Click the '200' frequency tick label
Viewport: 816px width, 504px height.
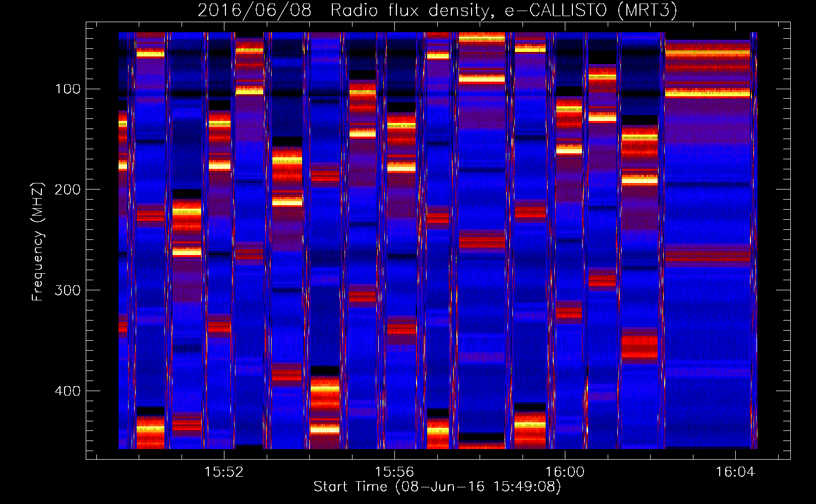68,190
